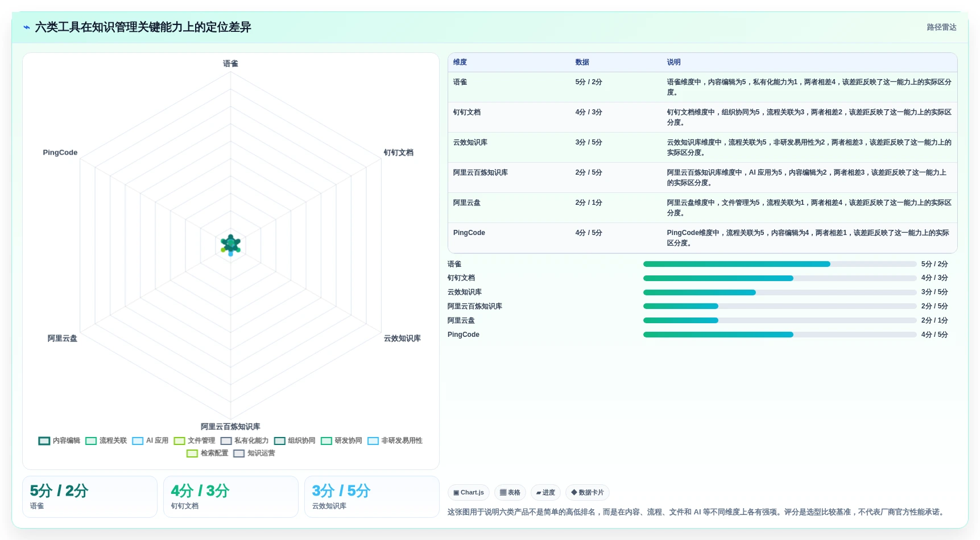Click the 语雀 radar axis label
This screenshot has width=980, height=540.
click(x=230, y=64)
